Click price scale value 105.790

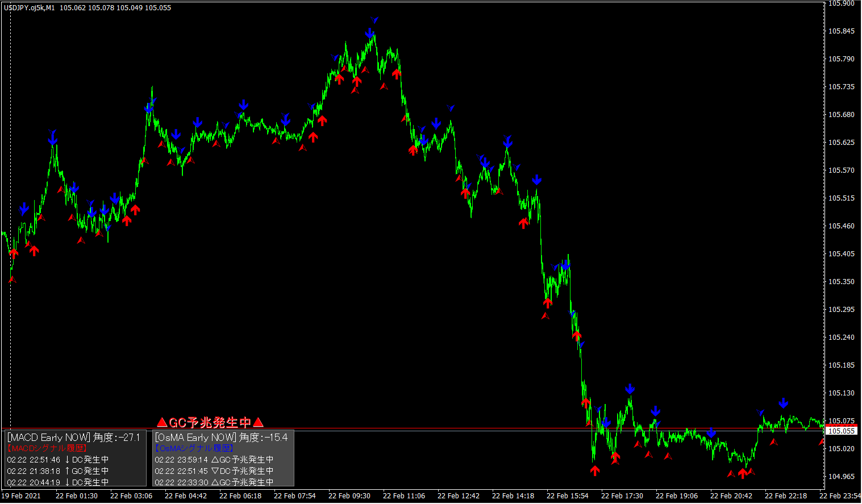842,59
